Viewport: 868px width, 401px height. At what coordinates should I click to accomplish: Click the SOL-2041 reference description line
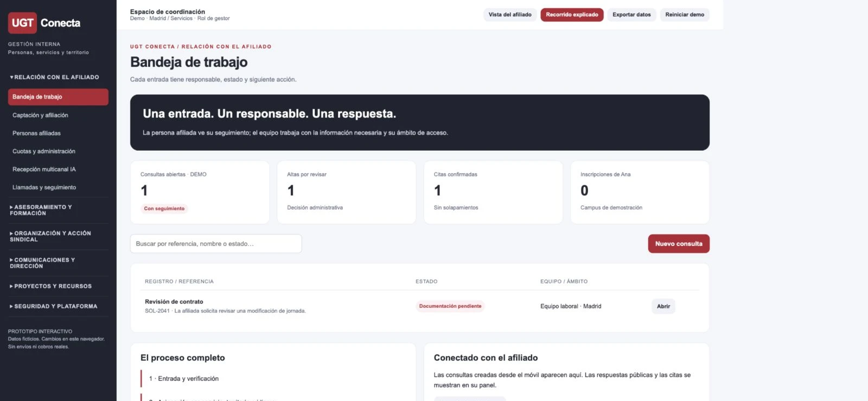click(225, 311)
